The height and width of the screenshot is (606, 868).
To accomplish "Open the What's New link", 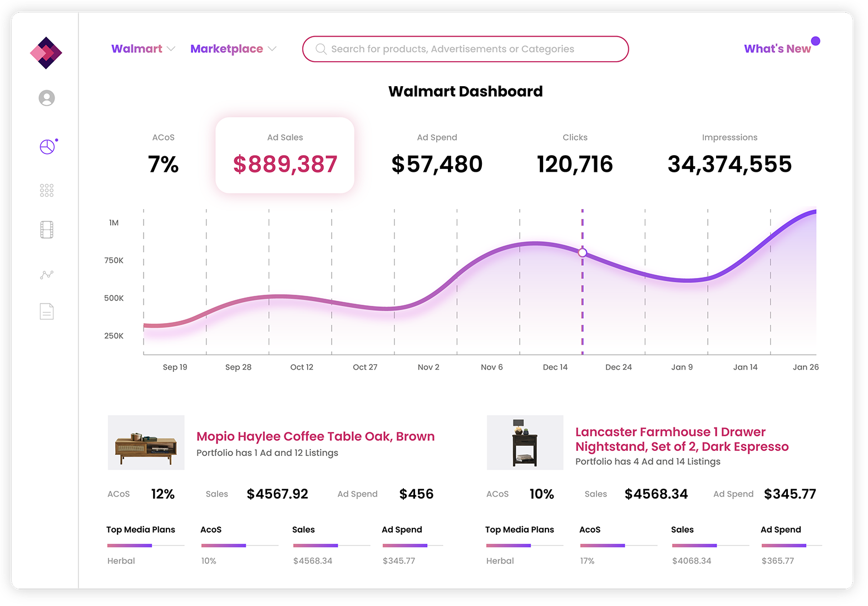I will pyautogui.click(x=777, y=49).
